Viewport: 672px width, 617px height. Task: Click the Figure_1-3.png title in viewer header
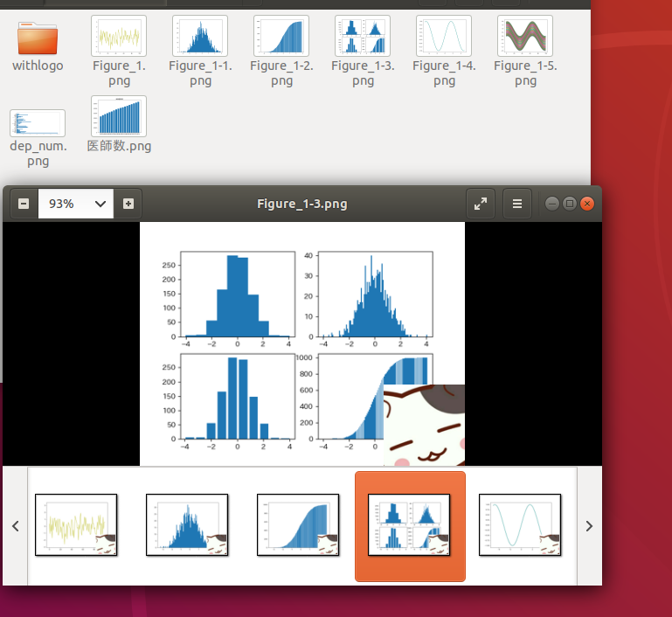(302, 204)
